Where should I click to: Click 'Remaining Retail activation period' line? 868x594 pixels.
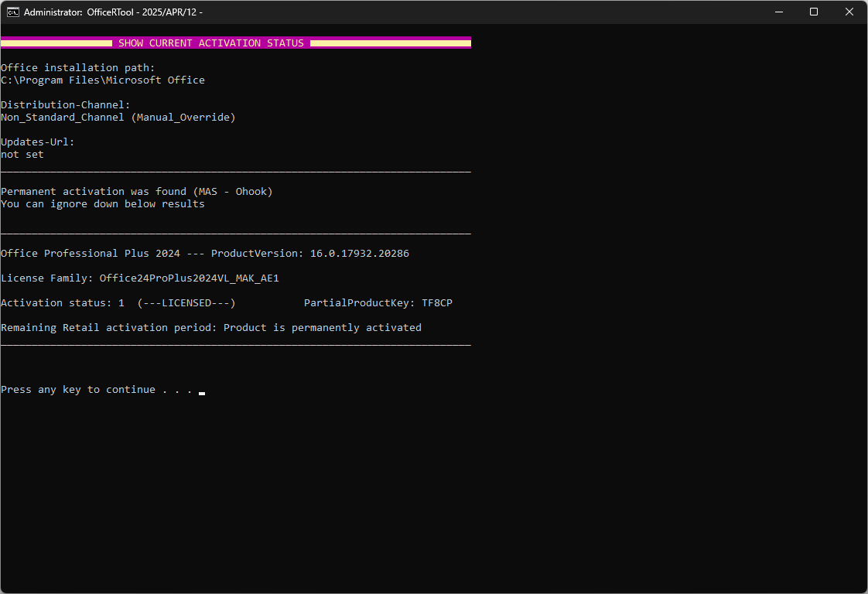point(211,328)
